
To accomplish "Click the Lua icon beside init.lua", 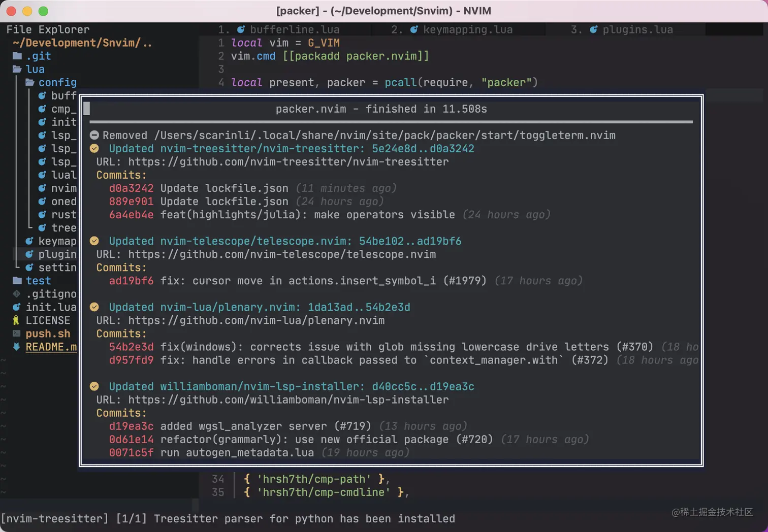I will click(17, 307).
